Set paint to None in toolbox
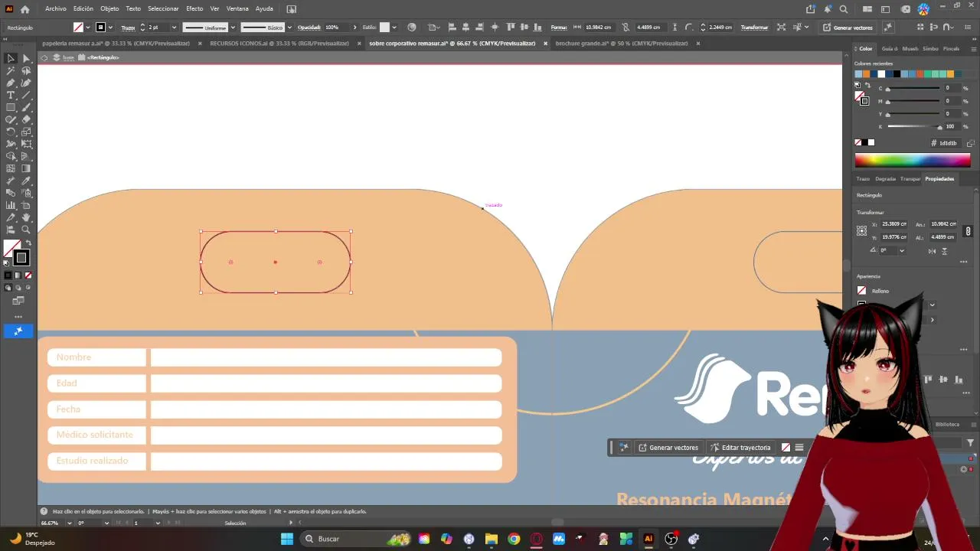Image resolution: width=980 pixels, height=551 pixels. click(28, 275)
